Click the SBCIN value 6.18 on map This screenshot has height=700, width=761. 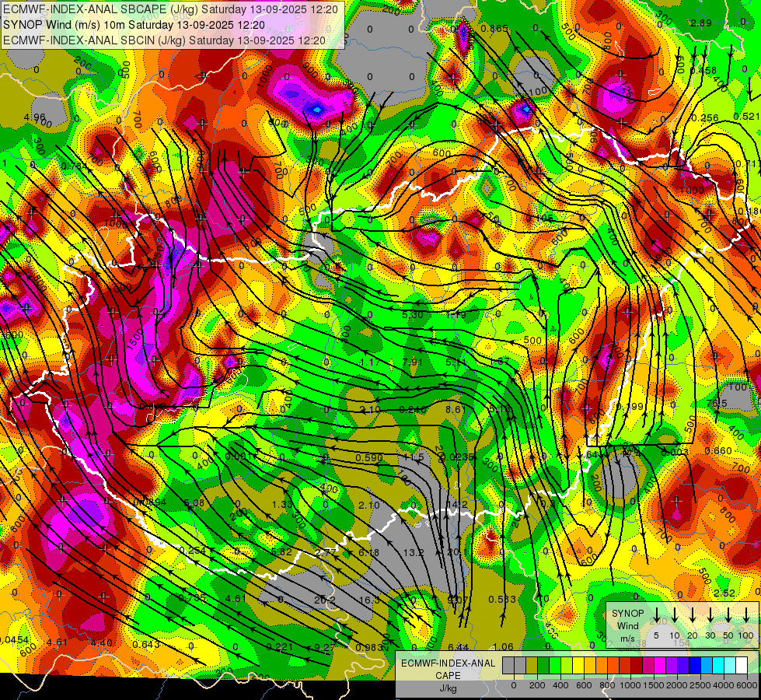point(369,552)
